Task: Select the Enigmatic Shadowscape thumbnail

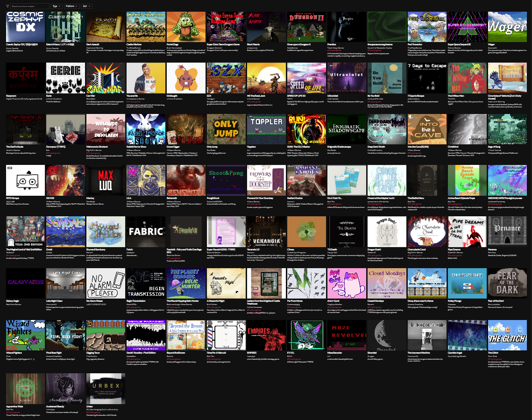Action: click(x=347, y=129)
